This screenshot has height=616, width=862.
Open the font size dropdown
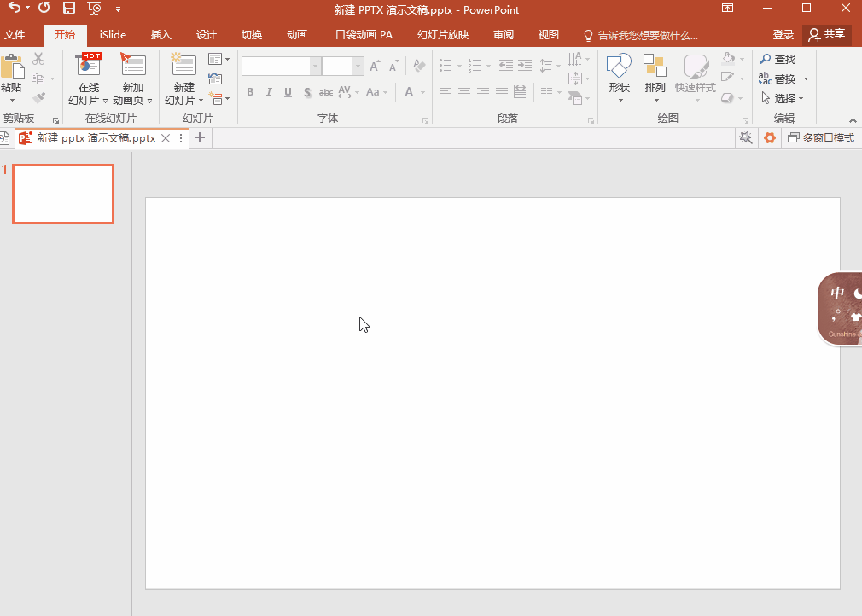point(358,67)
